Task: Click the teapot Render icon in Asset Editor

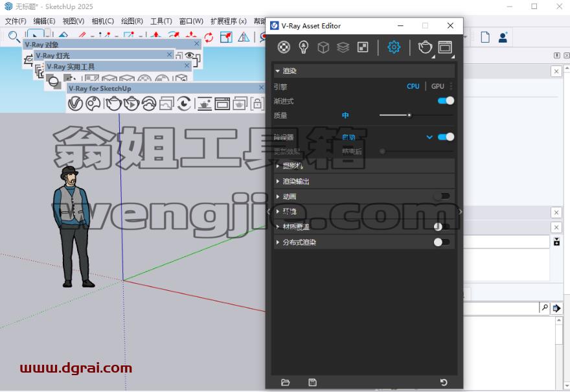Action: coord(425,47)
